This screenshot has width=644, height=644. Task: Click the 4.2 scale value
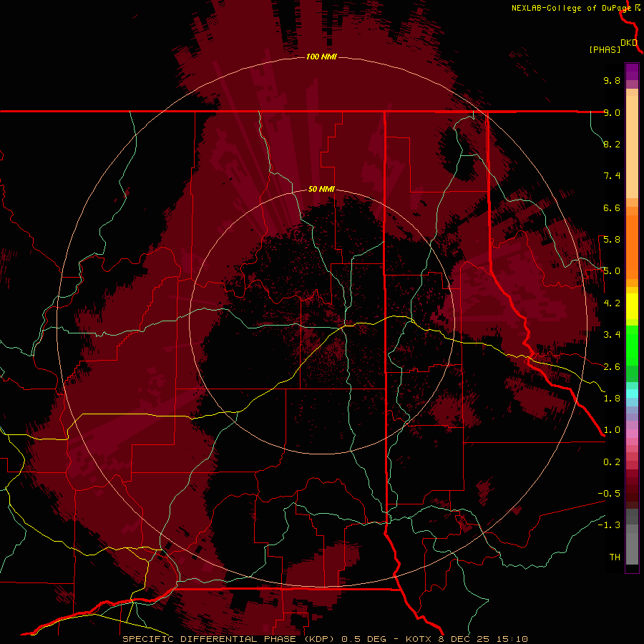612,303
